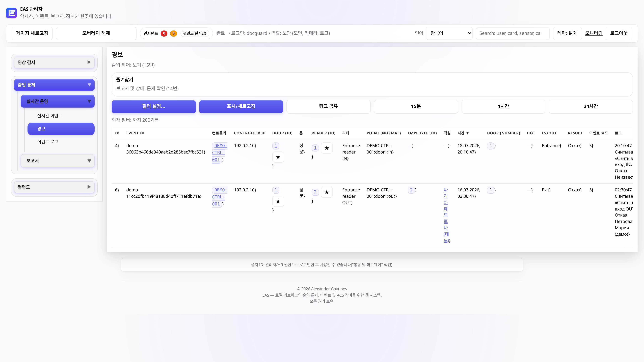Viewport: 644px width, 362px height.
Task: Expand the 보고서 submenu
Action: [x=58, y=161]
